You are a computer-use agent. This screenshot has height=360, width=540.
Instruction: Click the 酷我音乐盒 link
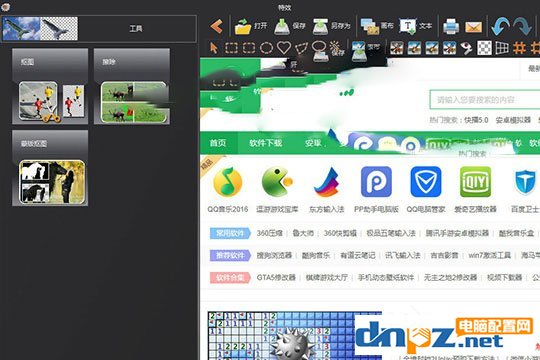(x=516, y=233)
